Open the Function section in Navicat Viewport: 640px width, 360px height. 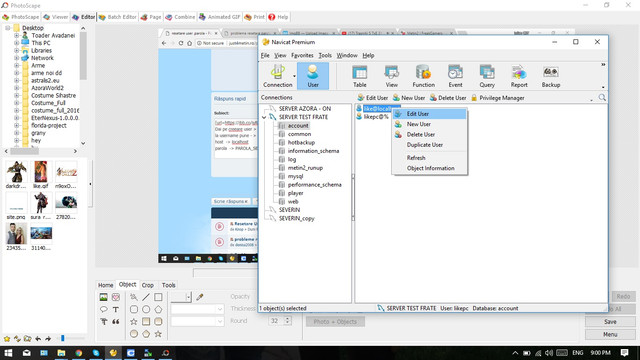click(x=423, y=76)
